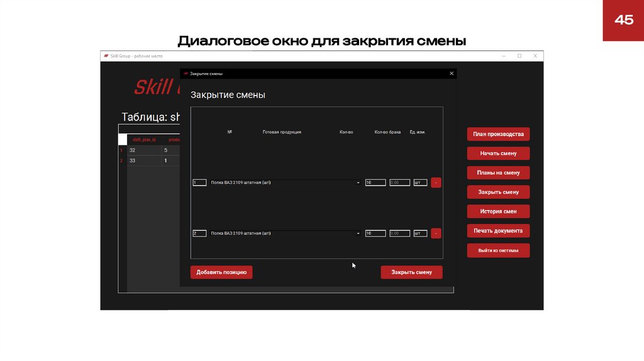Image resolution: width=644 pixels, height=361 pixels.
Task: Click the Закрытие смены dialog heading
Action: click(x=228, y=95)
